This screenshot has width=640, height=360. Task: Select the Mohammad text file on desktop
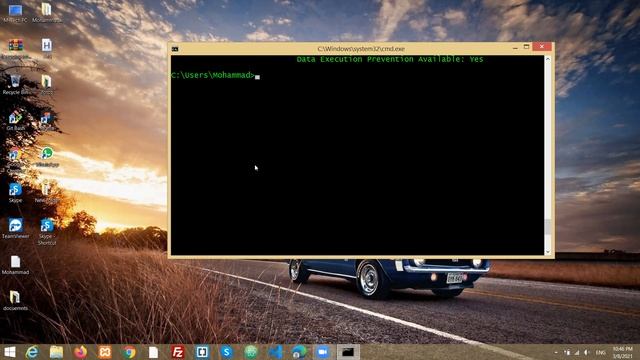click(x=16, y=264)
